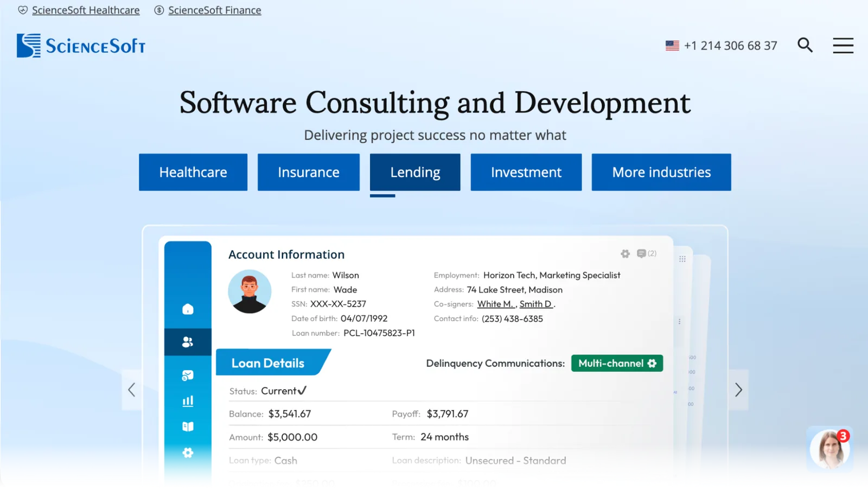Click the term value 24 months
Screen dimensions: 868x490
coord(445,437)
